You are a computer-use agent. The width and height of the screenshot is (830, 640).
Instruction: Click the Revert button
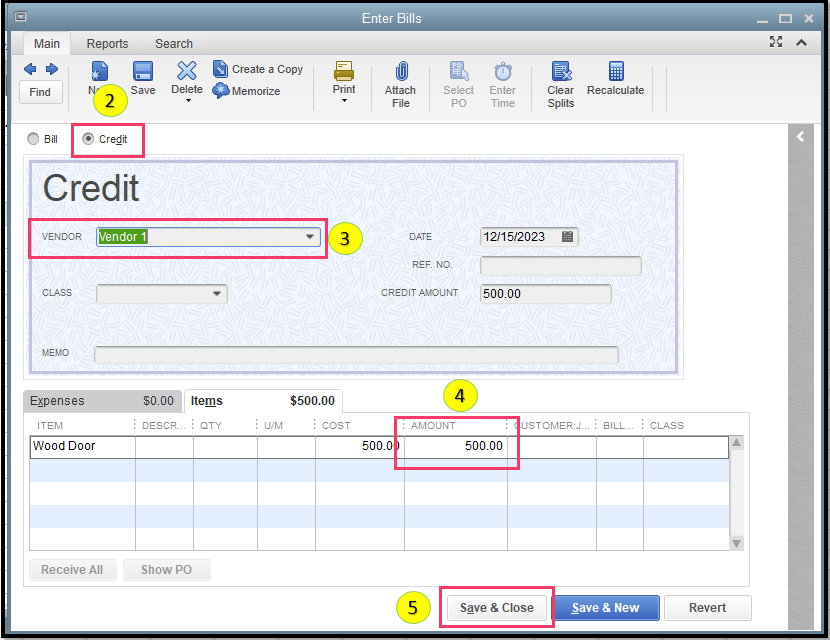[x=707, y=608]
